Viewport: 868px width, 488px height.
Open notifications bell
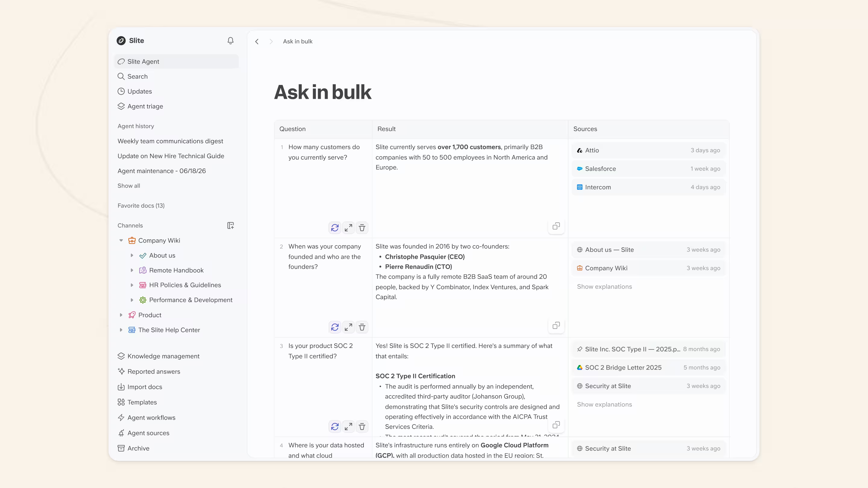point(231,41)
